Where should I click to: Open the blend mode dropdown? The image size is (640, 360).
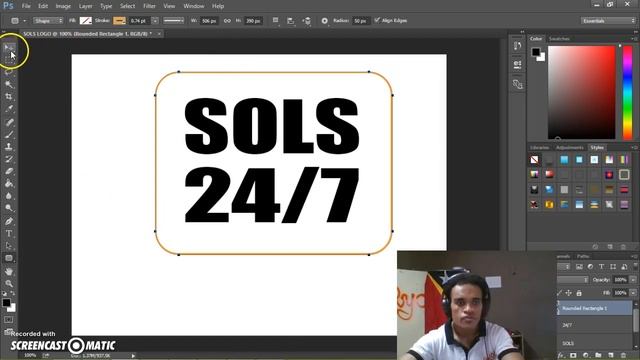coord(573,280)
